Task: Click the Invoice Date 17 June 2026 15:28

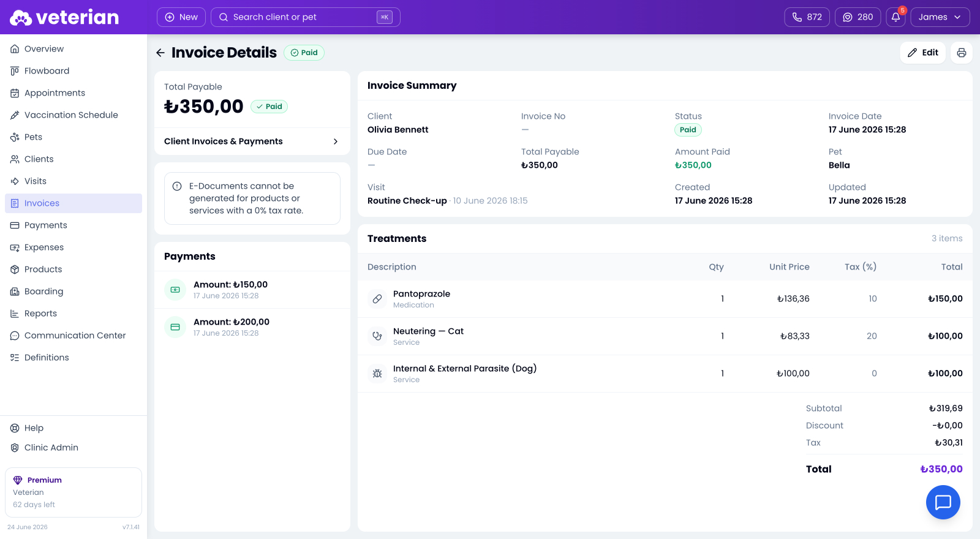Action: tap(867, 130)
